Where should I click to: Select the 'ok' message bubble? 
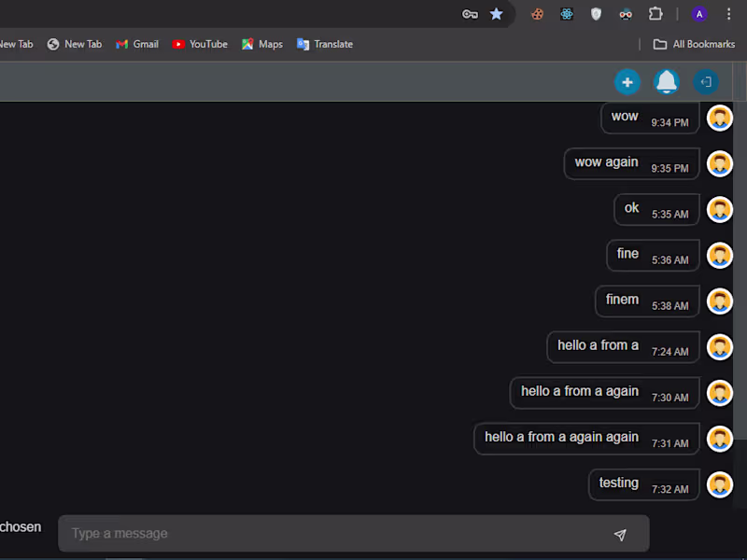(x=657, y=209)
